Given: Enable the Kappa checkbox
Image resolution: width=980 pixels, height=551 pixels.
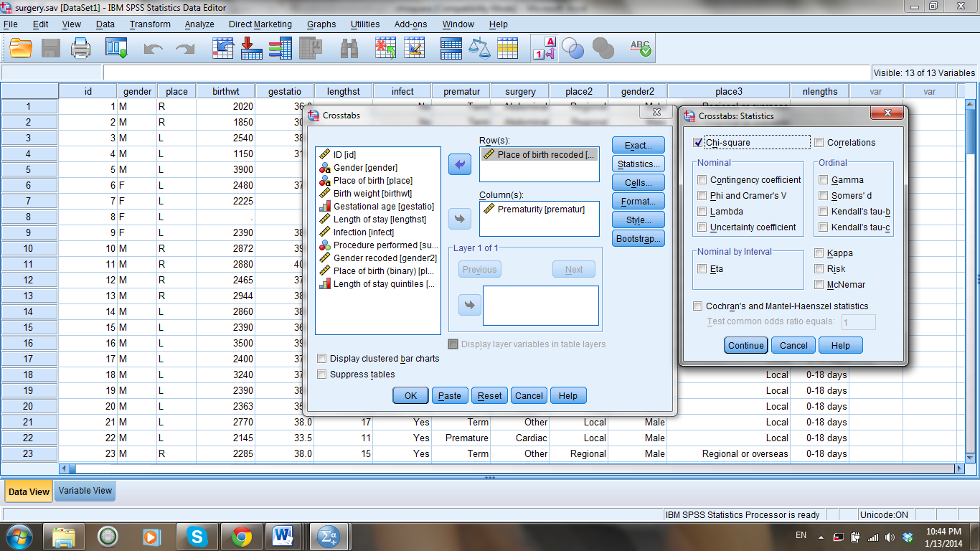Looking at the screenshot, I should pyautogui.click(x=819, y=253).
